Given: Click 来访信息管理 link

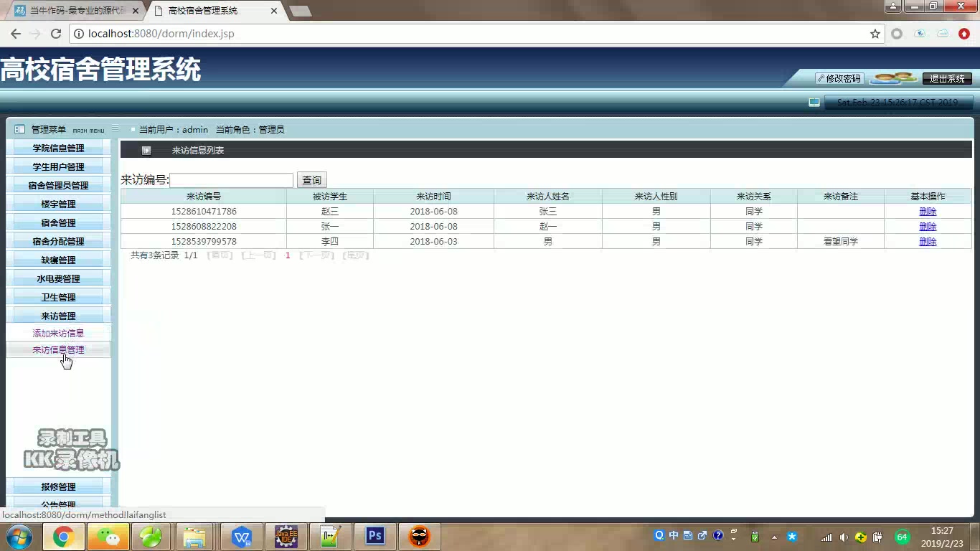Looking at the screenshot, I should tap(58, 349).
